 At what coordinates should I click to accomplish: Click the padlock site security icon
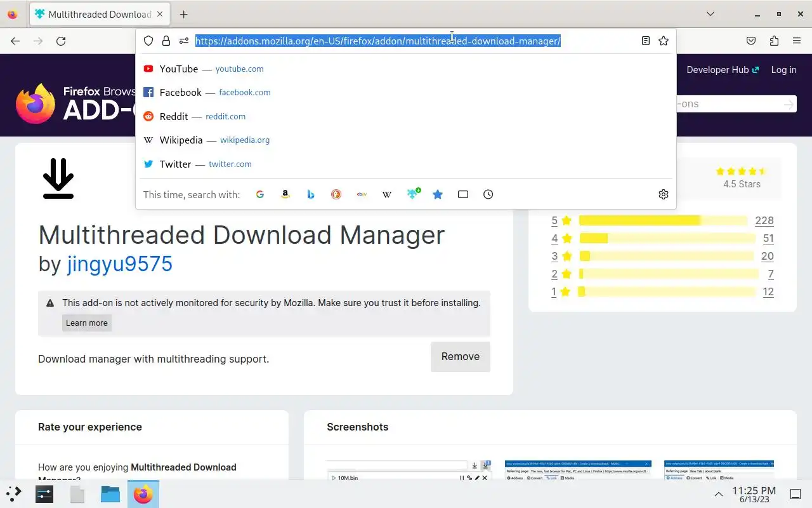[166, 41]
